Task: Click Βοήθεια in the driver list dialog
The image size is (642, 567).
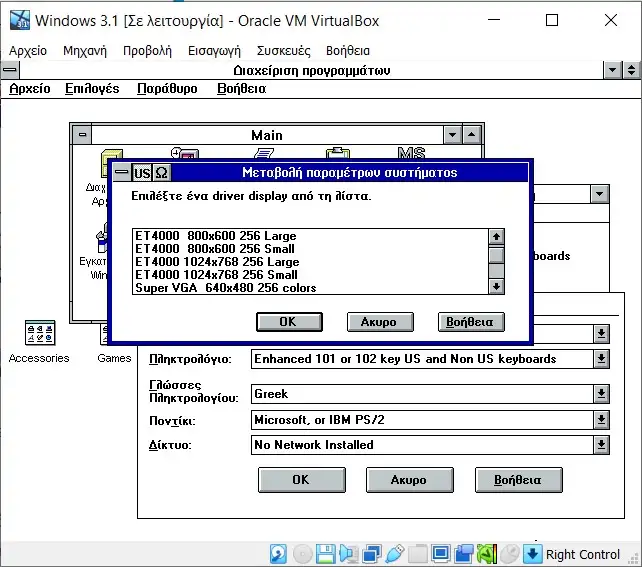Action: pyautogui.click(x=471, y=322)
